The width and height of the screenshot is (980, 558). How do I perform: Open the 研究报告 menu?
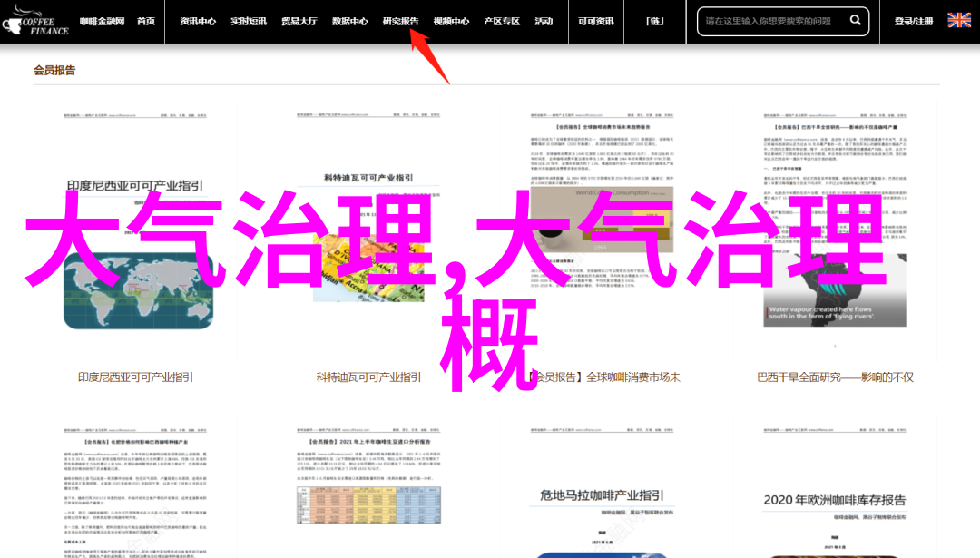pyautogui.click(x=400, y=21)
